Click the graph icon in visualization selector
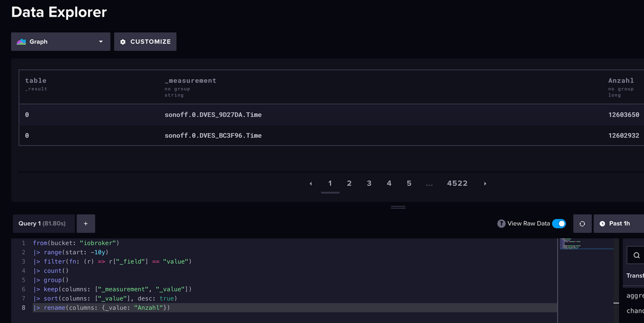 point(21,42)
